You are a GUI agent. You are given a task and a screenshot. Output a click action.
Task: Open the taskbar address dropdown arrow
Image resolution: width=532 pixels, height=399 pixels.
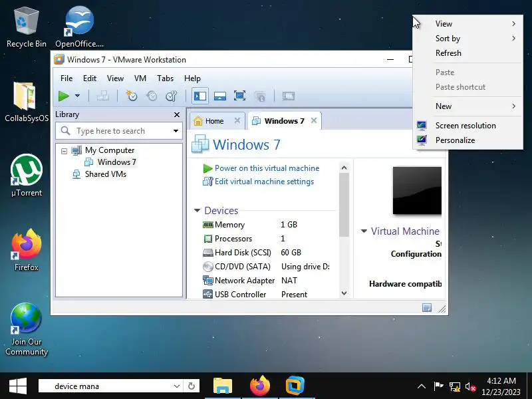177,386
